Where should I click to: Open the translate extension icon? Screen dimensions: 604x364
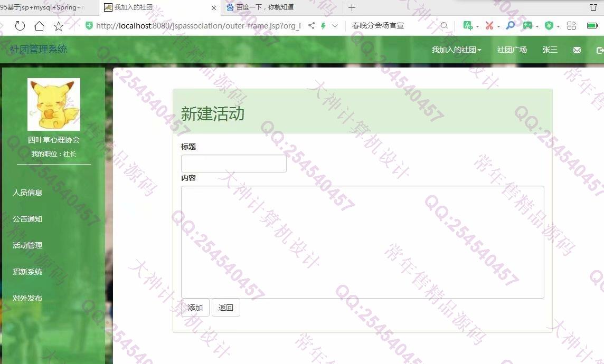click(x=468, y=25)
